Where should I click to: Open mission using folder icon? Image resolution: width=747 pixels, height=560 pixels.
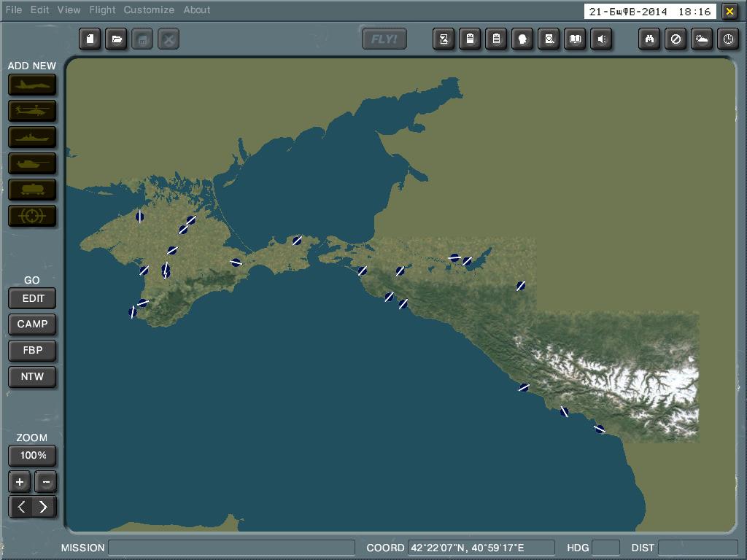coord(116,39)
